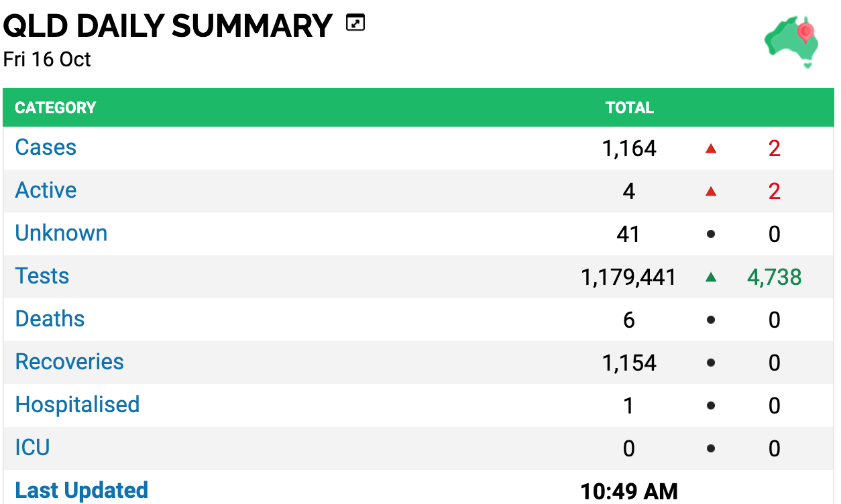Click the expand popout icon beside title
841x504 pixels.
click(355, 23)
